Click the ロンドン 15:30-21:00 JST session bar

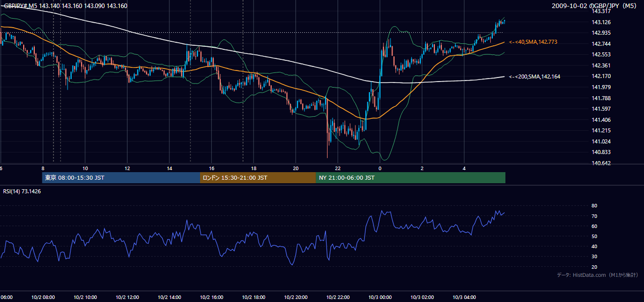258,178
